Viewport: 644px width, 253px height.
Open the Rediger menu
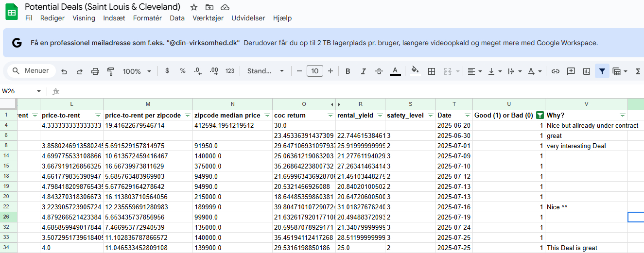52,18
